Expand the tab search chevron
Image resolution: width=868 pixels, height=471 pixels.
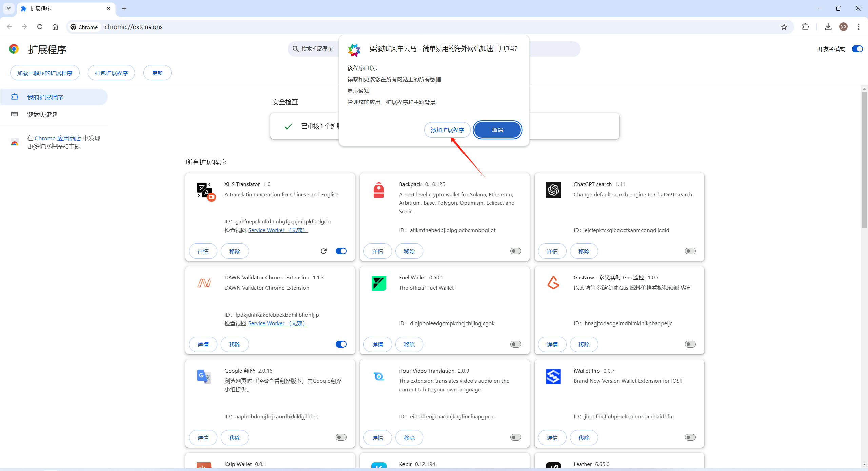point(8,8)
